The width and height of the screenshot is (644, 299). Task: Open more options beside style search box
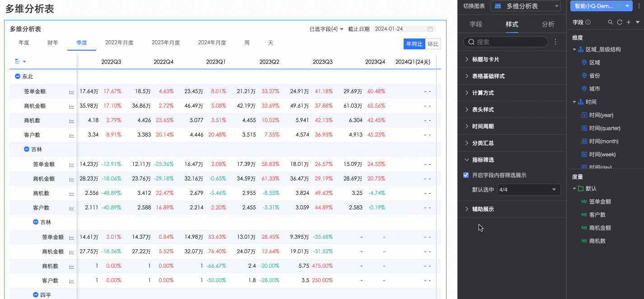(555, 42)
